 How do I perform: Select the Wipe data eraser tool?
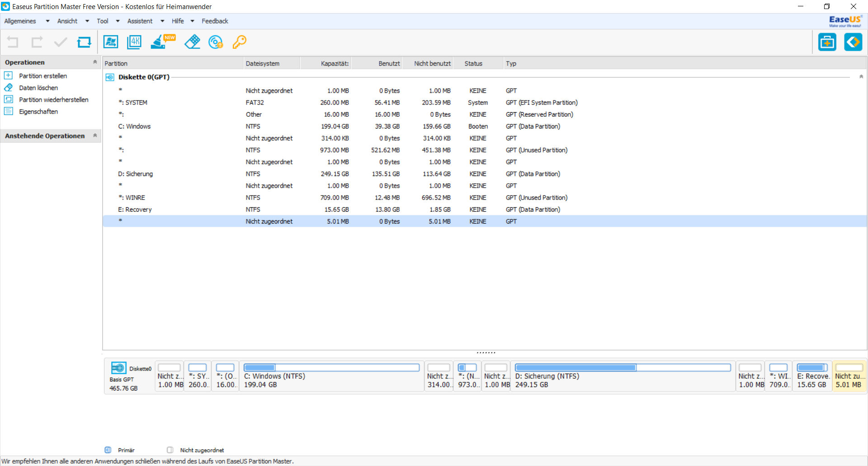(x=192, y=42)
